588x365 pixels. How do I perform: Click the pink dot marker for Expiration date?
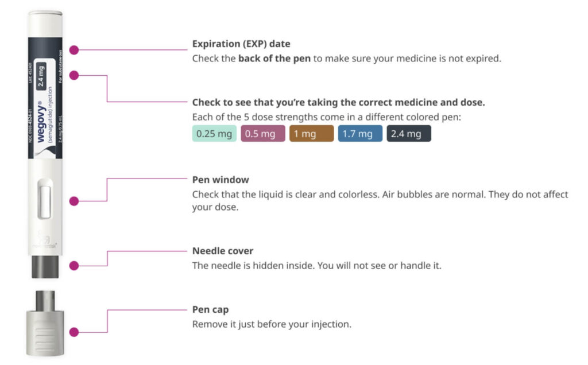[73, 50]
